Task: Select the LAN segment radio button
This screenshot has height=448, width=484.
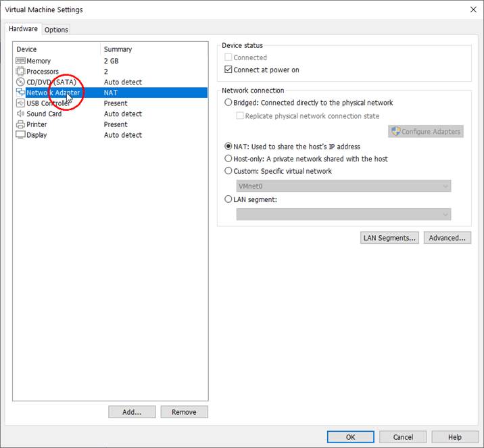Action: click(228, 199)
